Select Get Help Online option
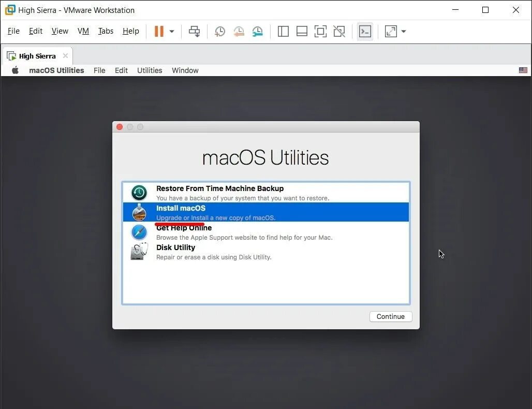The image size is (532, 409). click(265, 232)
